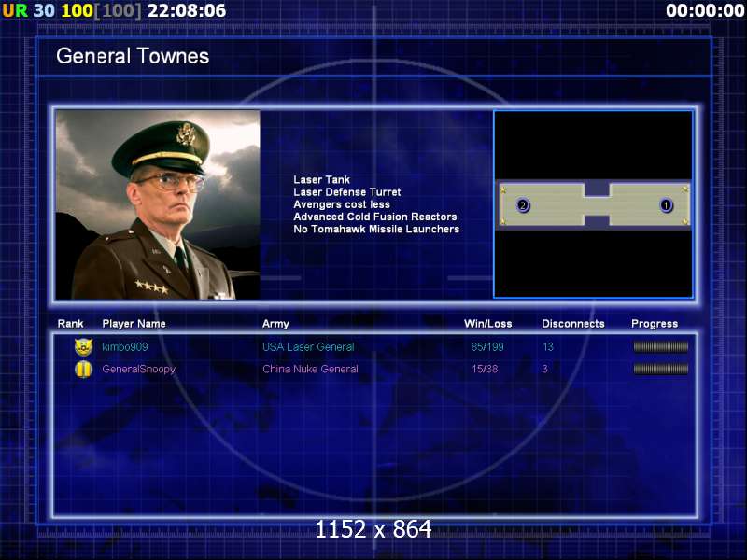Image resolution: width=747 pixels, height=560 pixels.
Task: Click the USA Laser General army entry
Action: [x=308, y=346]
